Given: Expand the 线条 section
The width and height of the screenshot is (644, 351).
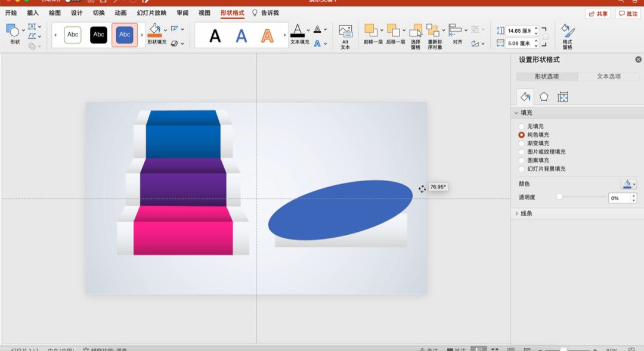Looking at the screenshot, I should click(516, 213).
